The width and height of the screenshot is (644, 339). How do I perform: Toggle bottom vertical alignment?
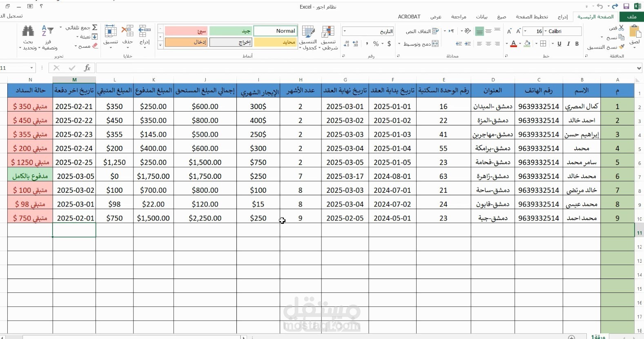(x=479, y=31)
